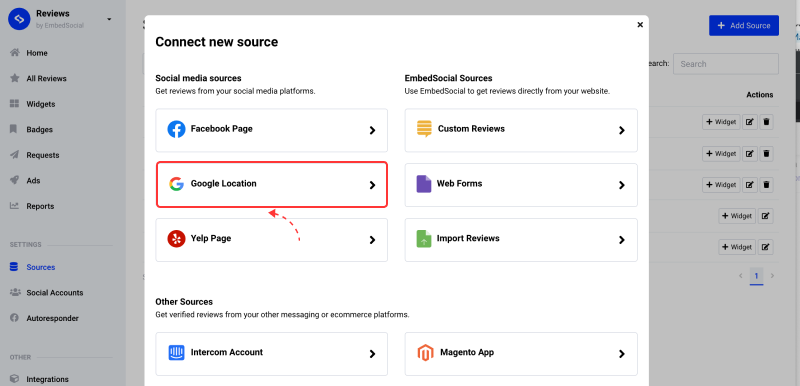800x386 pixels.
Task: Click the EmbedSocial Reviews logo icon
Action: [x=19, y=19]
